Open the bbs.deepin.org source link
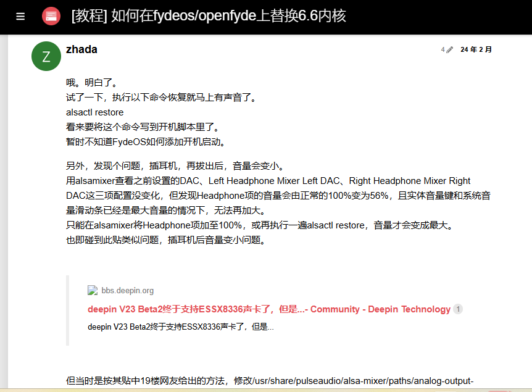 [x=128, y=291]
